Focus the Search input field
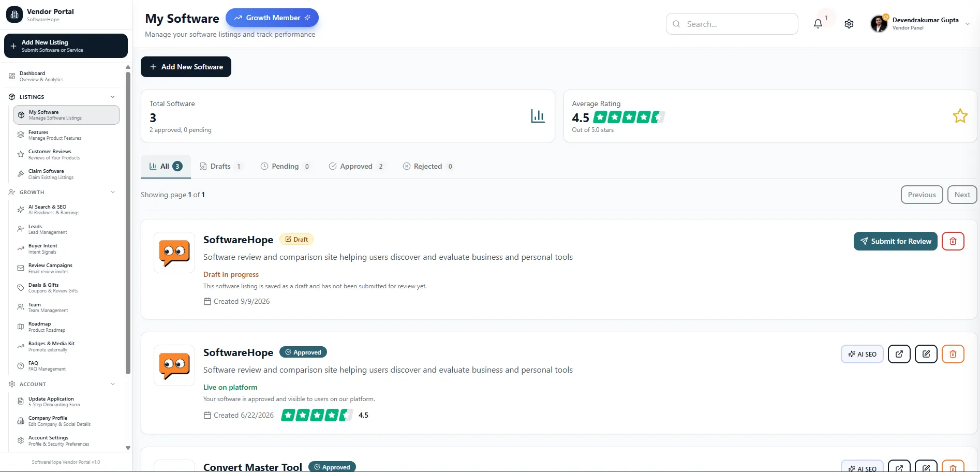The width and height of the screenshot is (980, 472). point(732,24)
